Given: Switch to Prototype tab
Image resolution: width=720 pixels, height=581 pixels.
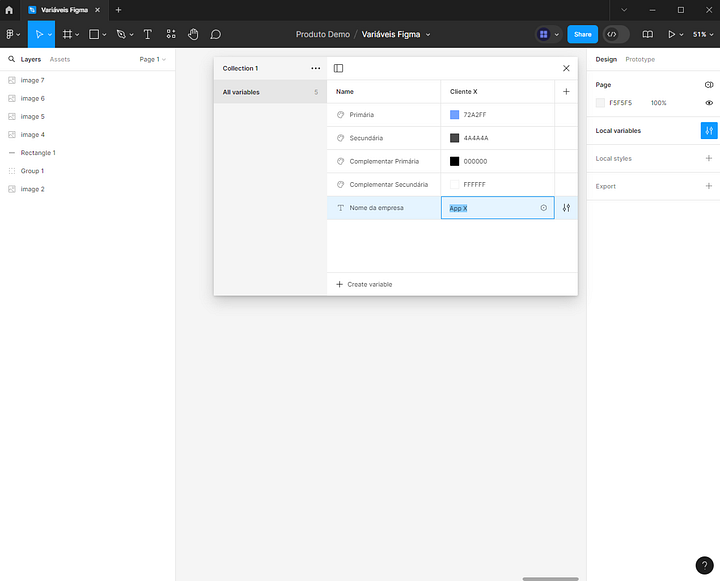Looking at the screenshot, I should [640, 59].
